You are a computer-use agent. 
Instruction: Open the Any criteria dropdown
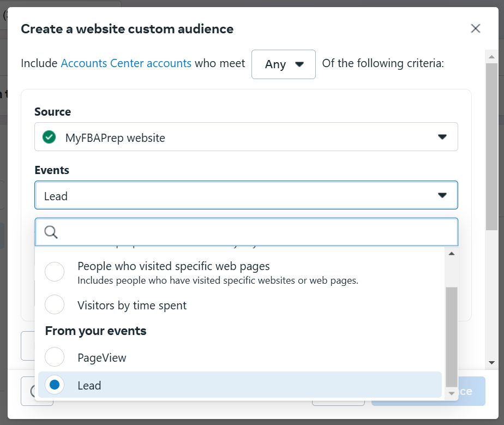283,64
